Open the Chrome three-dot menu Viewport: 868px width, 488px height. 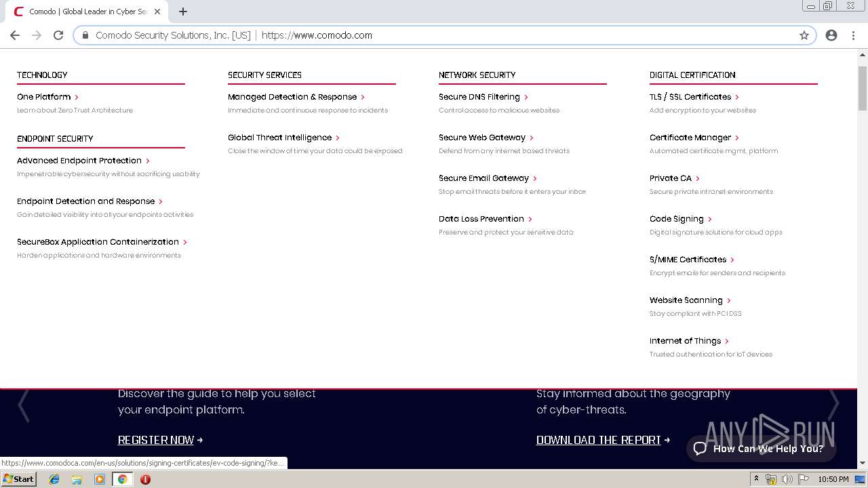[853, 35]
